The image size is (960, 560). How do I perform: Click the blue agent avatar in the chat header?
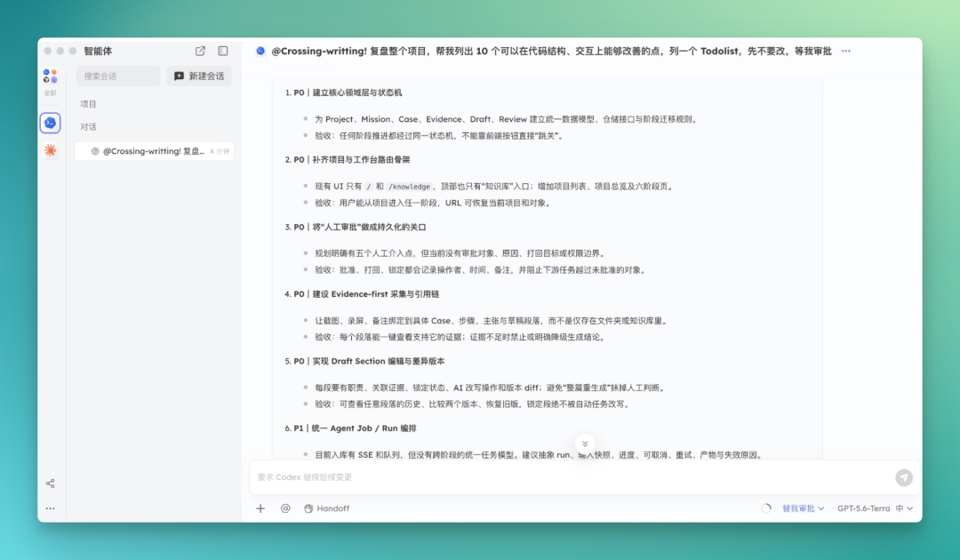tap(260, 51)
